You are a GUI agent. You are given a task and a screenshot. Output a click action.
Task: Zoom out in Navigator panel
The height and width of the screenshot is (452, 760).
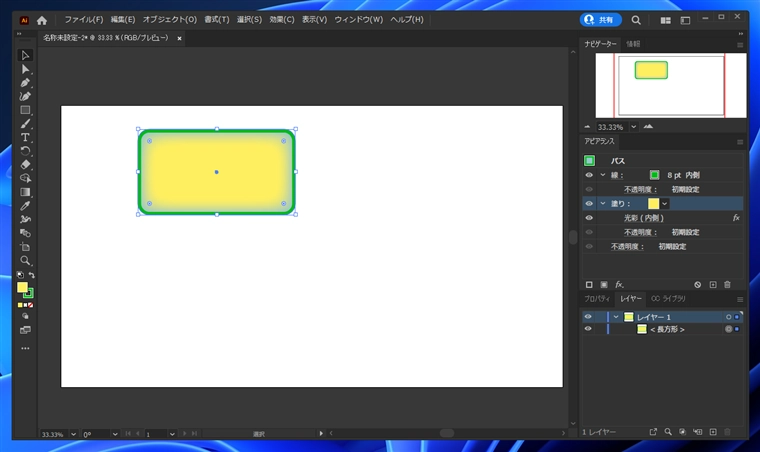tap(587, 127)
